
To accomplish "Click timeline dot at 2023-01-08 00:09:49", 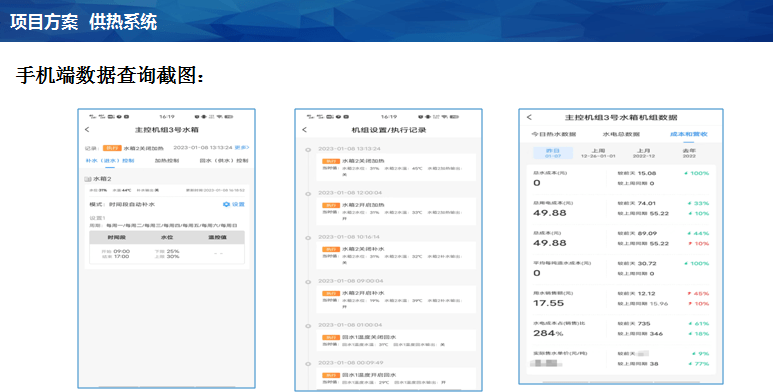I will click(308, 363).
